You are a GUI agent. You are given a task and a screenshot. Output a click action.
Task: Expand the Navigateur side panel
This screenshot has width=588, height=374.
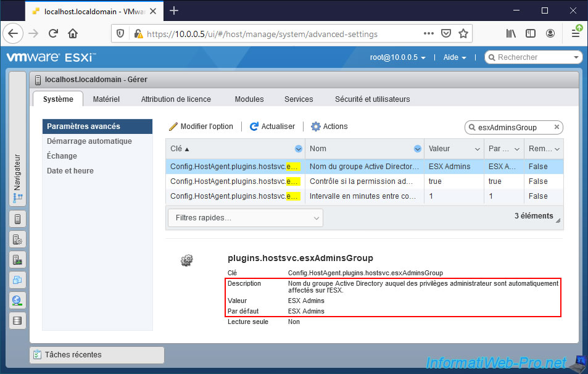(17, 139)
